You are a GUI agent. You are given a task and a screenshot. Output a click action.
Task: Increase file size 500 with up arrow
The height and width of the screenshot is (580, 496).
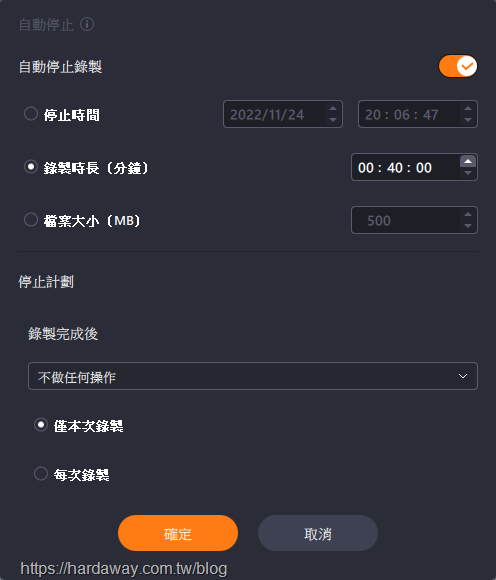pyautogui.click(x=468, y=215)
